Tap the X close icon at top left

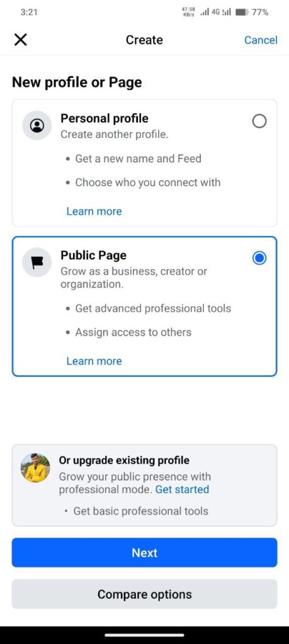pyautogui.click(x=20, y=40)
